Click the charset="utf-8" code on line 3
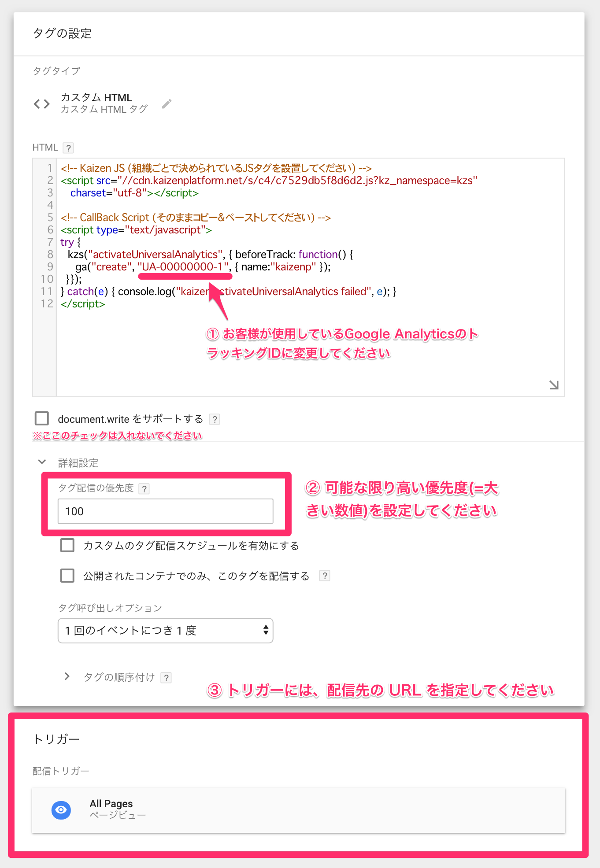This screenshot has height=868, width=600. coord(109,193)
